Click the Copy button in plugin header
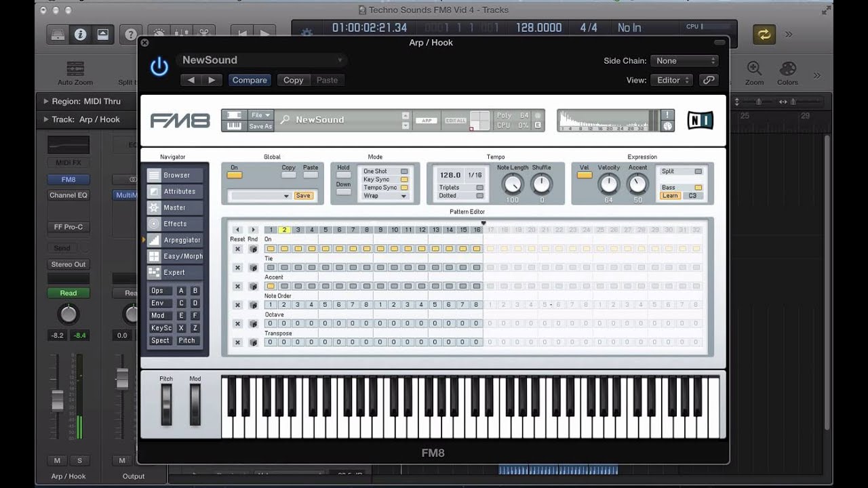868x488 pixels. pos(293,80)
